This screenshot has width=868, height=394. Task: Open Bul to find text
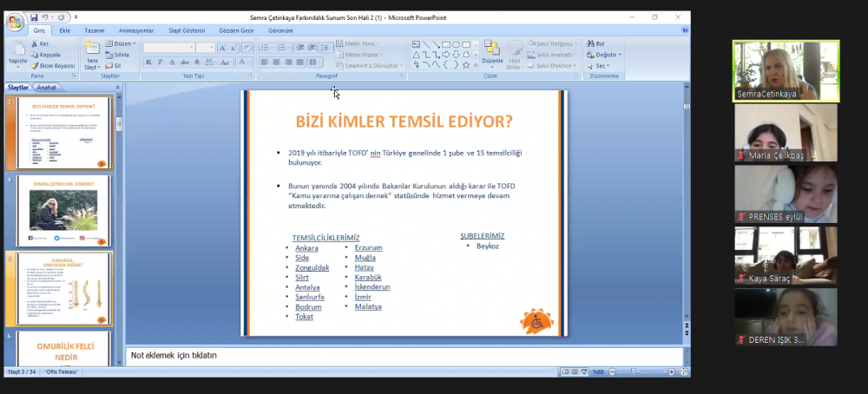click(x=596, y=43)
